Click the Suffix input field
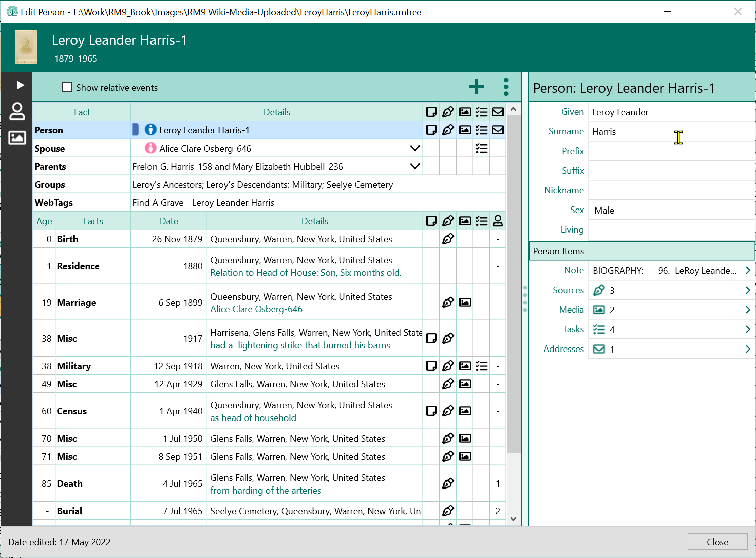The height and width of the screenshot is (558, 756). pos(671,171)
